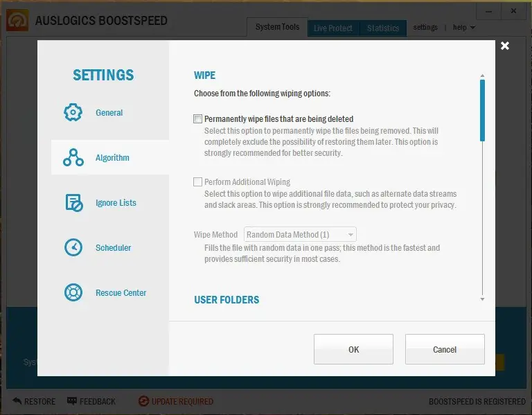
Task: Confirm settings with the OK button
Action: (x=353, y=349)
